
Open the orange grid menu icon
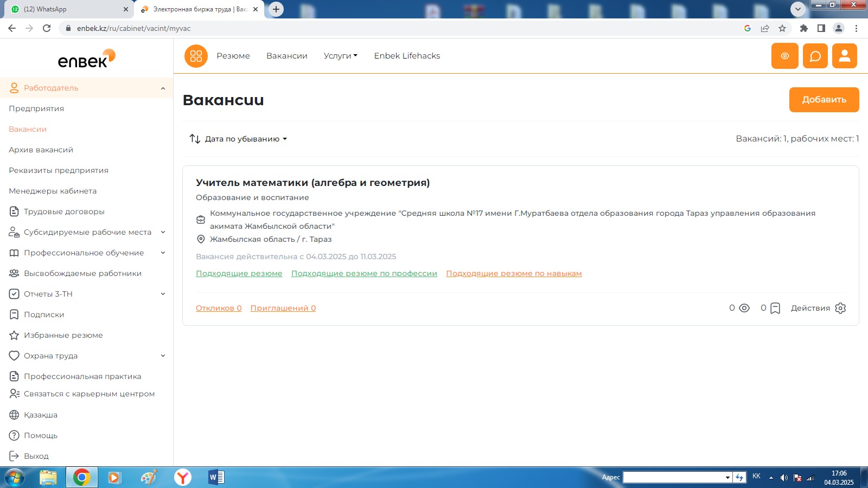coord(196,56)
